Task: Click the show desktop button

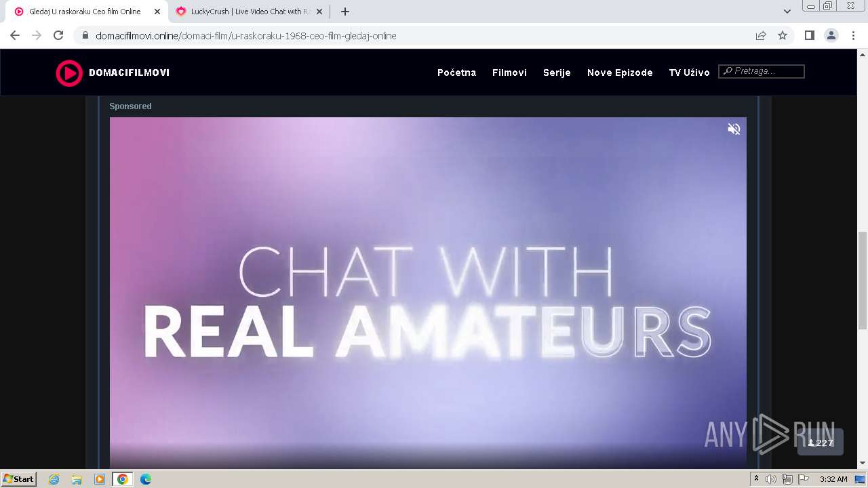Action: tap(861, 479)
